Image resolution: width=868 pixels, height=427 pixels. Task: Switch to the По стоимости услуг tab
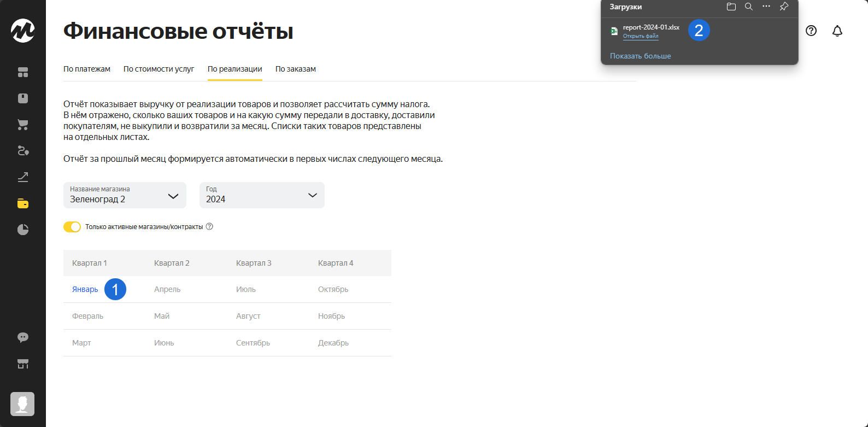(159, 69)
